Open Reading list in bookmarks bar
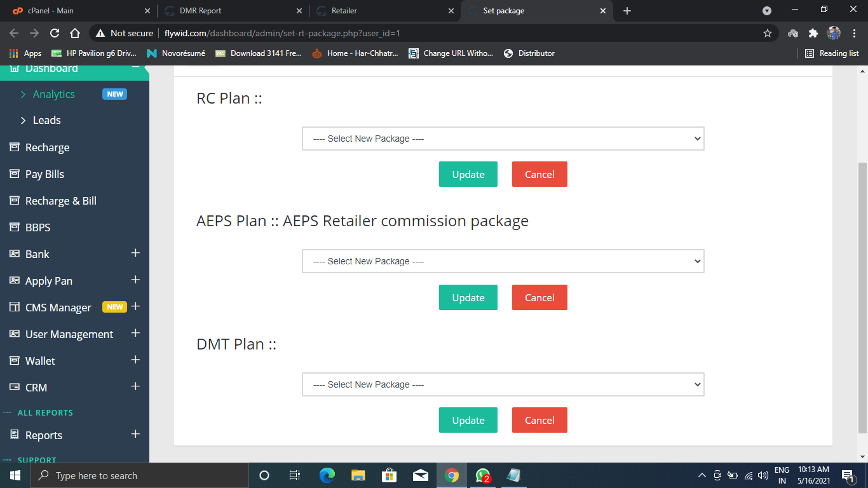The height and width of the screenshot is (488, 868). 832,53
